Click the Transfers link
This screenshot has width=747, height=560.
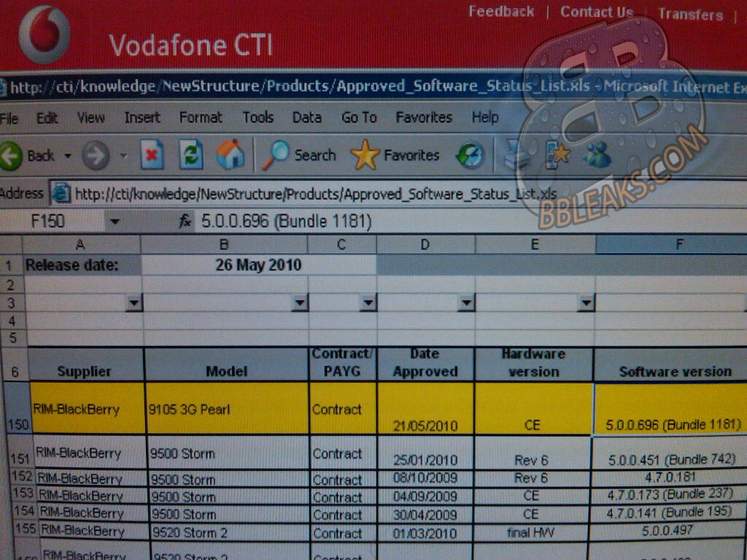click(691, 15)
